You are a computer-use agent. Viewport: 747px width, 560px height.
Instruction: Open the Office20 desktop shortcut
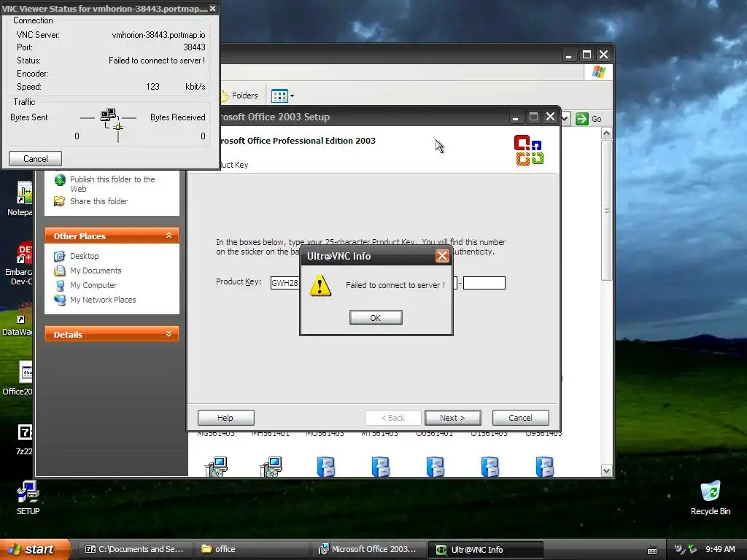18,378
